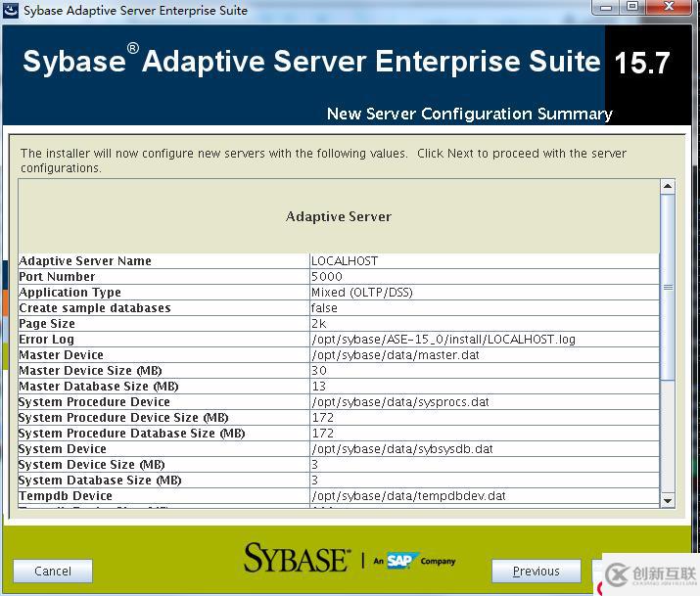Screen dimensions: 700x596
Task: Select the sybsysdb.dat device path
Action: (x=402, y=449)
